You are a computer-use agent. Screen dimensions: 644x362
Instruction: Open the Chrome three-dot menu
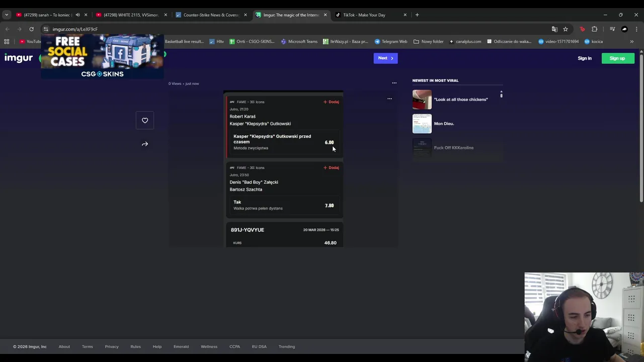636,29
